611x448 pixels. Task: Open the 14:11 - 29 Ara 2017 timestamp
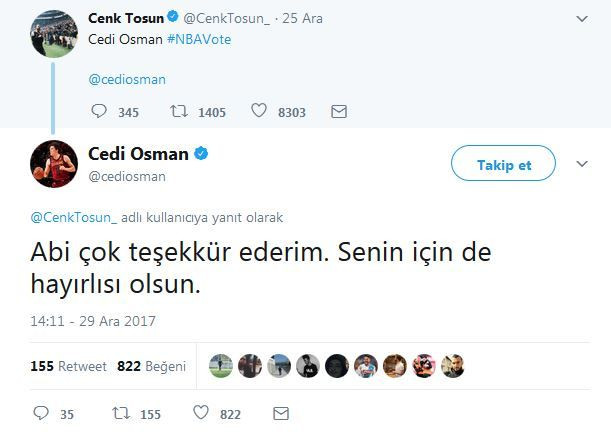[93, 321]
